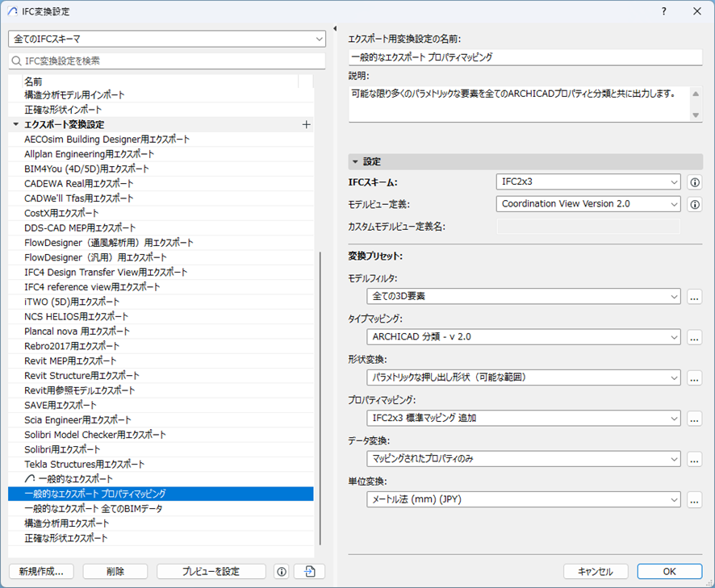The height and width of the screenshot is (588, 715).
Task: Select FlowDesigner（汎用）用エクスポート
Action: coord(161,257)
